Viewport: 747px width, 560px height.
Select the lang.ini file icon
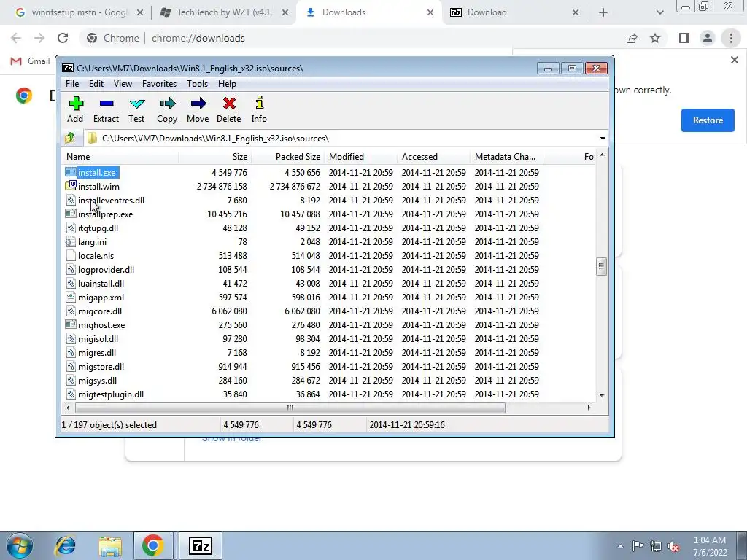pos(71,241)
